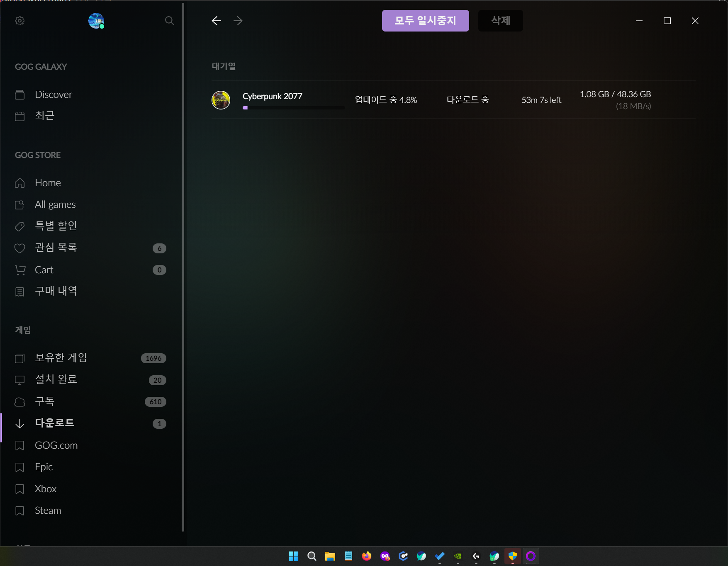This screenshot has height=566, width=728.
Task: Click the Steam bookmark icon
Action: tap(19, 511)
